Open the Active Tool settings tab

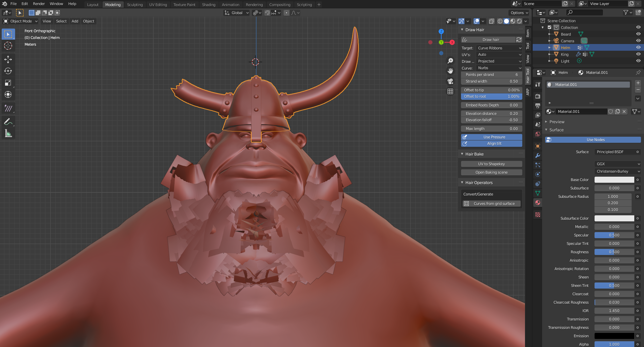538,84
